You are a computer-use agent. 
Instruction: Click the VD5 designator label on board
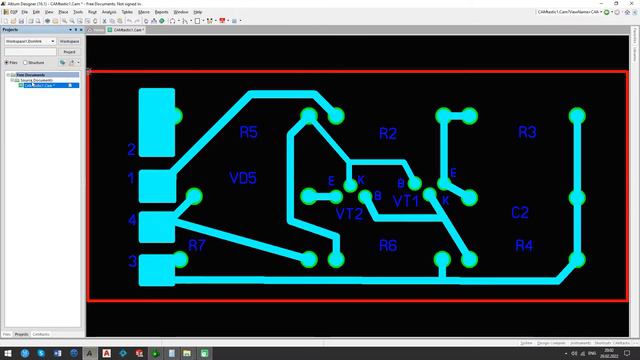243,178
